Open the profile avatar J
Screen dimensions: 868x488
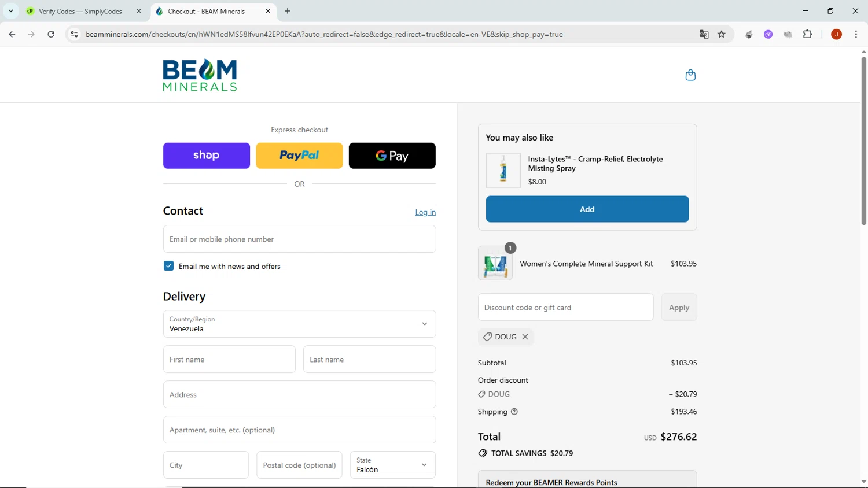click(836, 34)
